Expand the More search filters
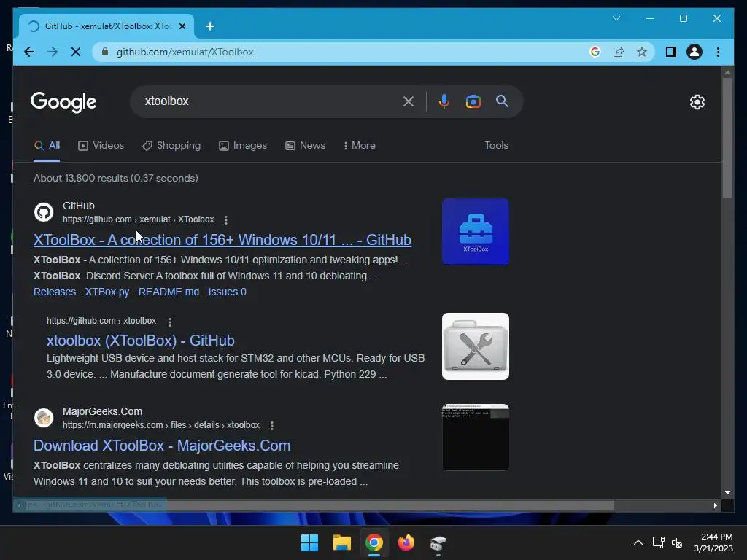 [359, 146]
